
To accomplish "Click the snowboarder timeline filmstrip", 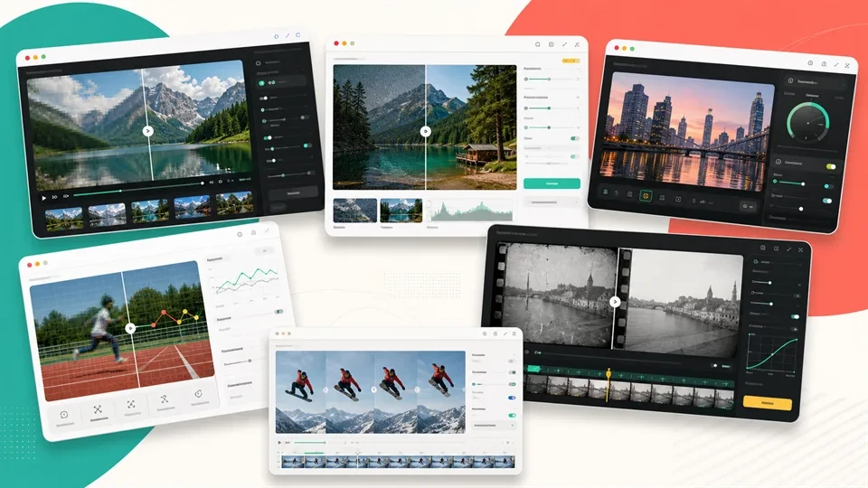I will pos(398,462).
